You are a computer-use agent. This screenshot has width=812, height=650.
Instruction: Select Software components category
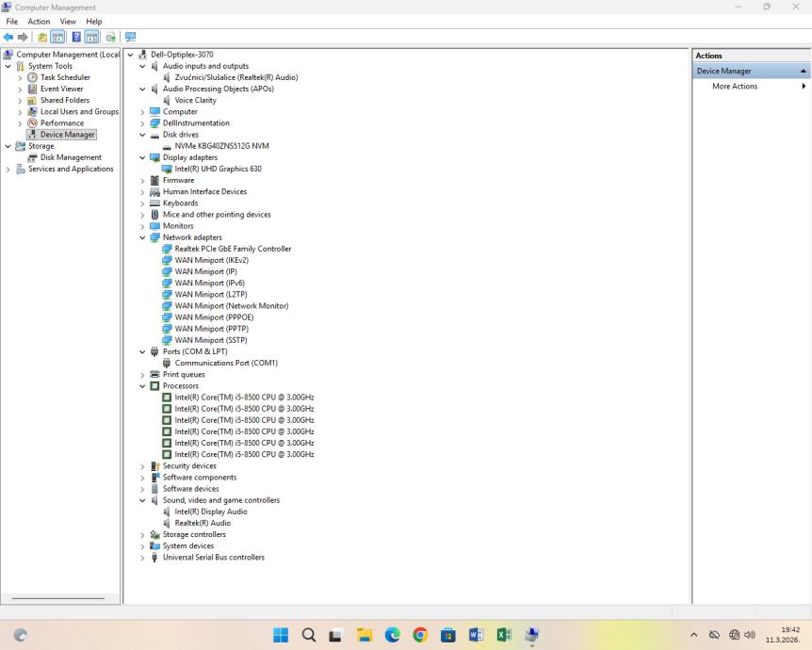tap(200, 478)
